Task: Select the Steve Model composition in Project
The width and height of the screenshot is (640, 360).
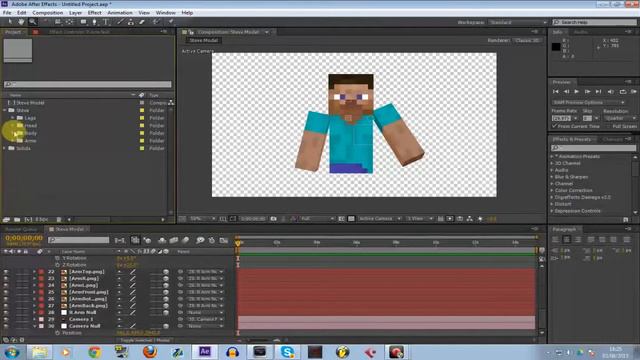Action: coord(30,103)
